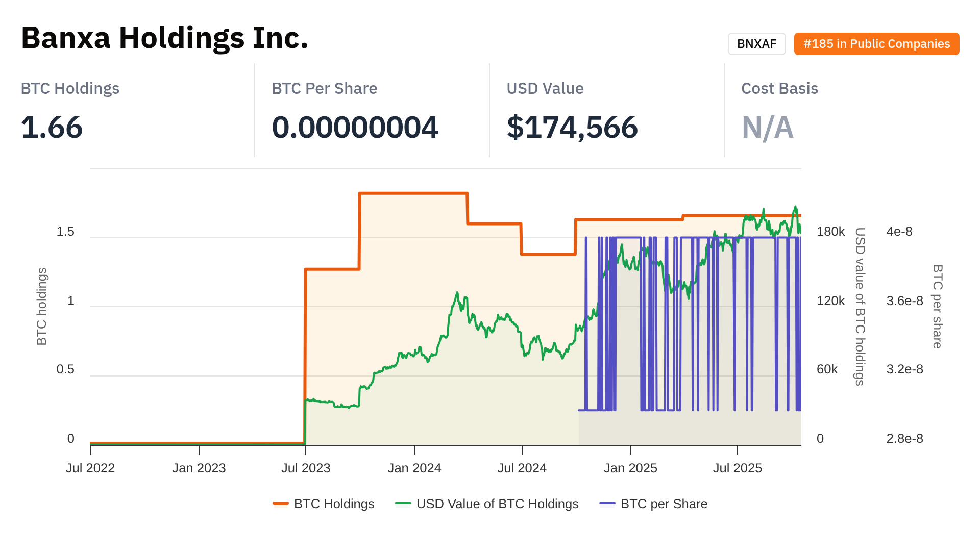The height and width of the screenshot is (551, 980).
Task: Click the Jan 2024 x-axis label
Action: point(414,468)
